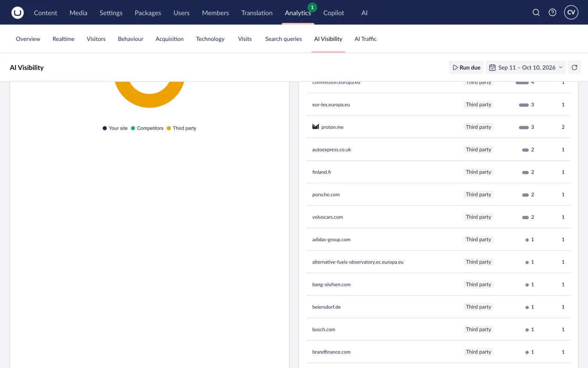Open the Content section
This screenshot has width=588, height=368.
pyautogui.click(x=46, y=13)
